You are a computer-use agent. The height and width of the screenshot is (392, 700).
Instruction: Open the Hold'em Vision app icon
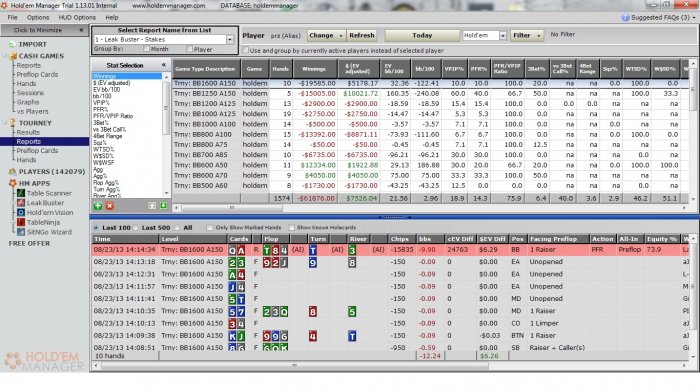click(21, 213)
